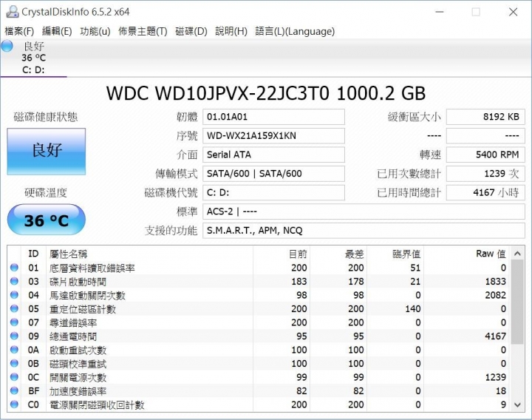
Task: Select the 碟片啟動時間 row
Action: point(259,281)
